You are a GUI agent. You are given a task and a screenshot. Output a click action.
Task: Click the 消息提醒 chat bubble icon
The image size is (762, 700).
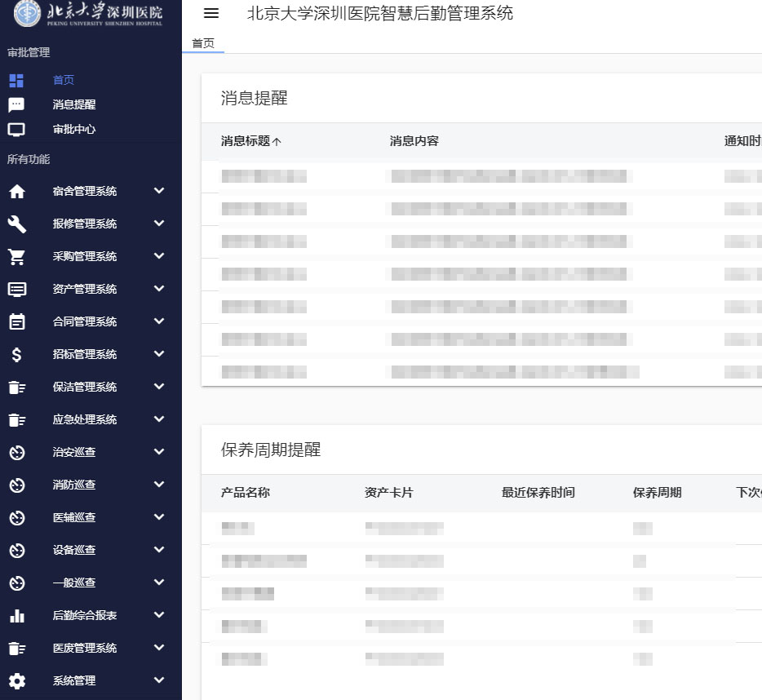(16, 104)
